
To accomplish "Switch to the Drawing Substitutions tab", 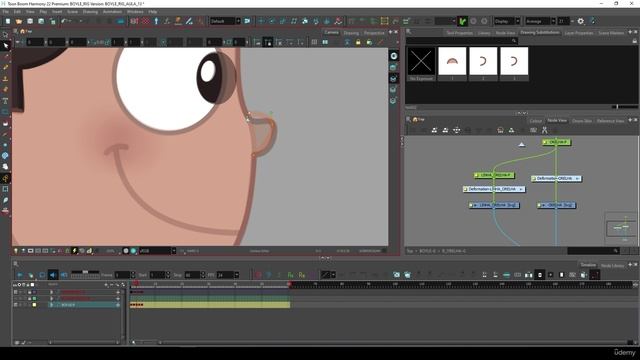I will (540, 32).
